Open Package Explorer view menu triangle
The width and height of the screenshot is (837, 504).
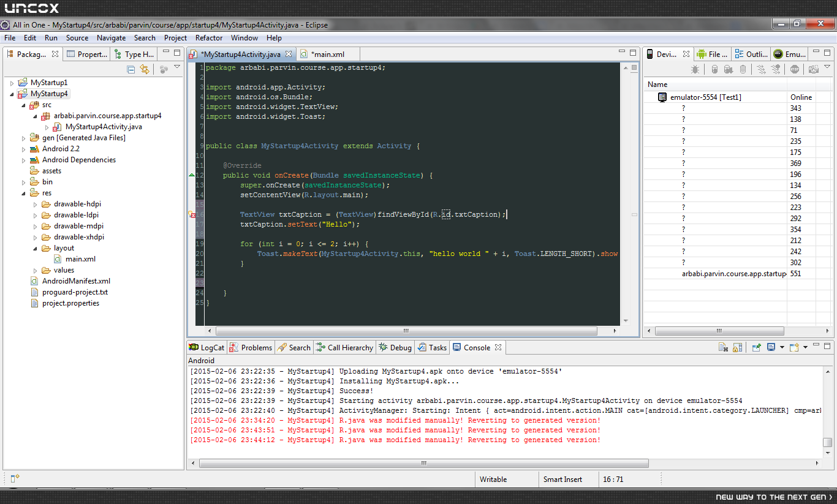coord(177,67)
